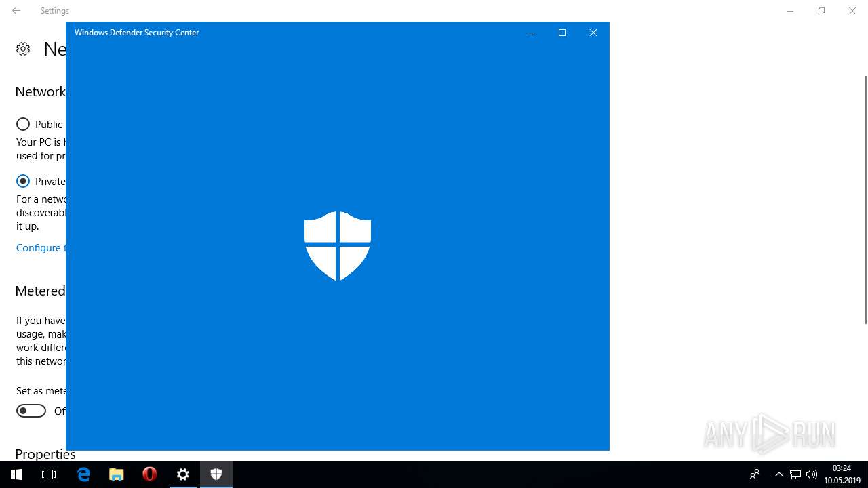Minimize the Settings window
This screenshot has width=868, height=488.
click(790, 11)
